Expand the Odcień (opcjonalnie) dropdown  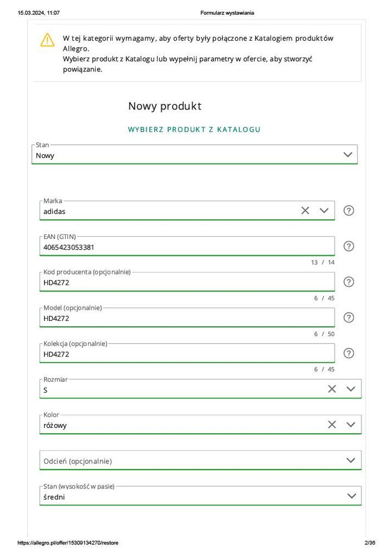(x=351, y=460)
